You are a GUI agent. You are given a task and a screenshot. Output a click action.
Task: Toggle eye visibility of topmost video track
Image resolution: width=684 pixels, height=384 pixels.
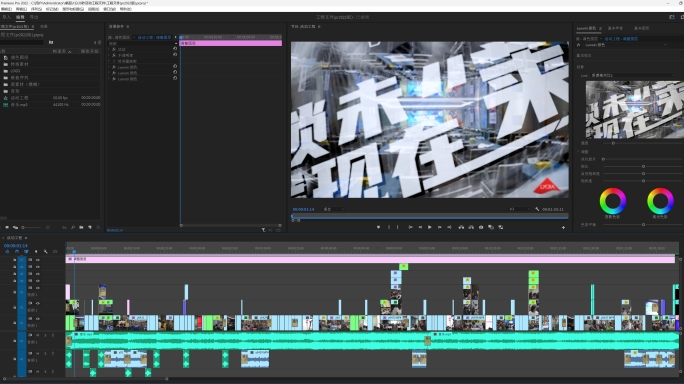[x=38, y=260]
